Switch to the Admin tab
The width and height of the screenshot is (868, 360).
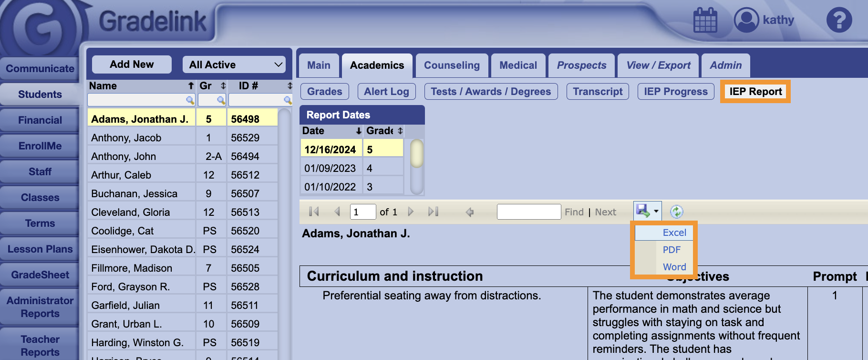[x=725, y=65]
